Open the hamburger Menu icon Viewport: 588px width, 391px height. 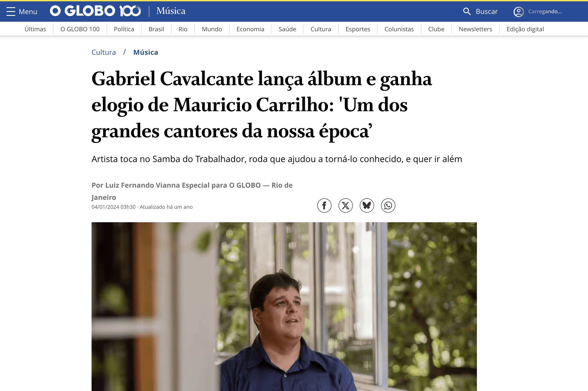point(11,12)
